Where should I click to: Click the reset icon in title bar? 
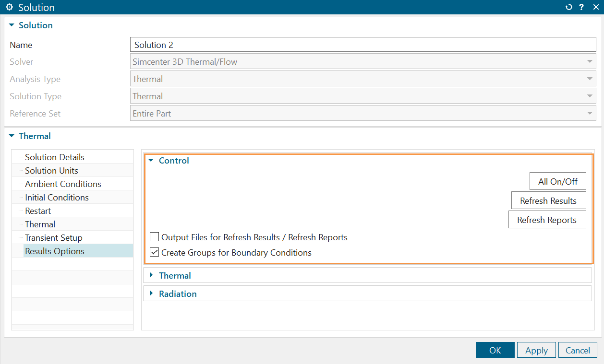click(569, 7)
